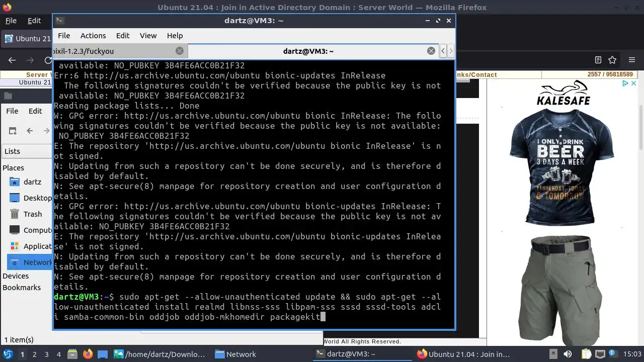Click the new tab icon in file manager
Viewport: 644px width, 362px height.
coord(13,131)
